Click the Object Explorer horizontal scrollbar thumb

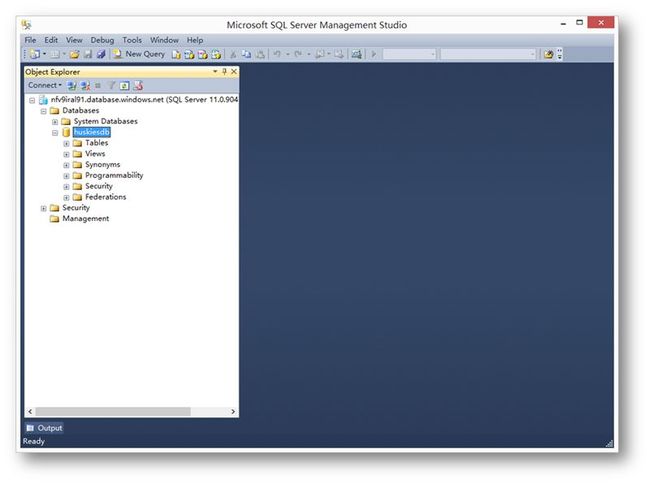click(113, 411)
